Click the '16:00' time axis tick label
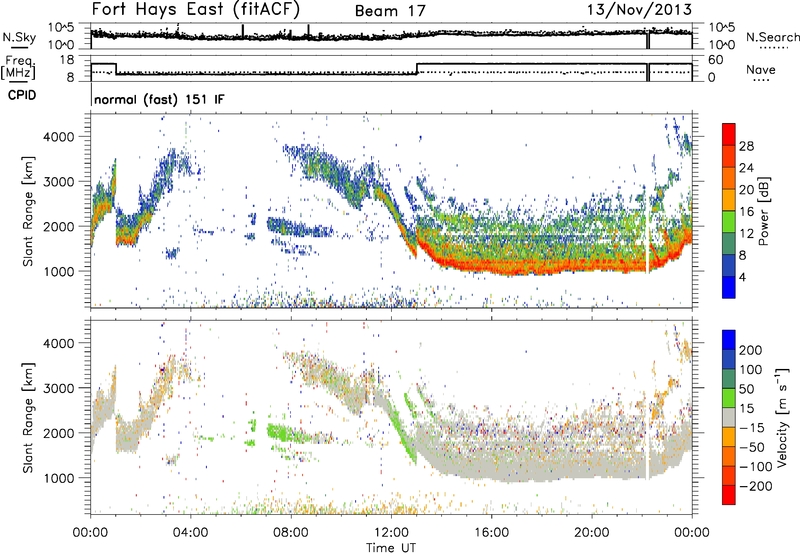Viewport: 800px width, 554px height. [492, 533]
